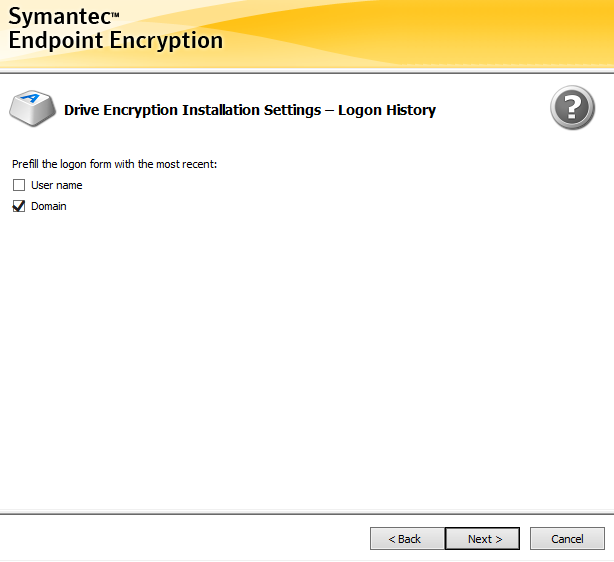Click the "User name" checkbox label text
614x562 pixels.
[57, 185]
